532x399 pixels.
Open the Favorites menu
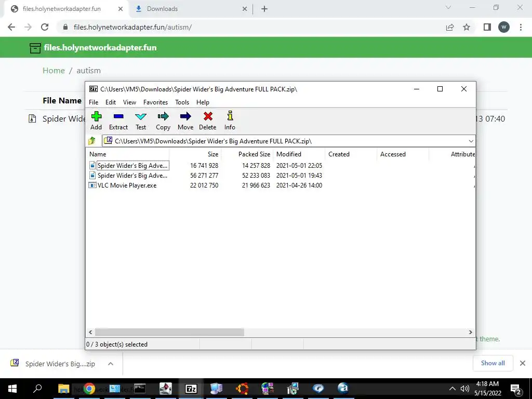point(155,102)
